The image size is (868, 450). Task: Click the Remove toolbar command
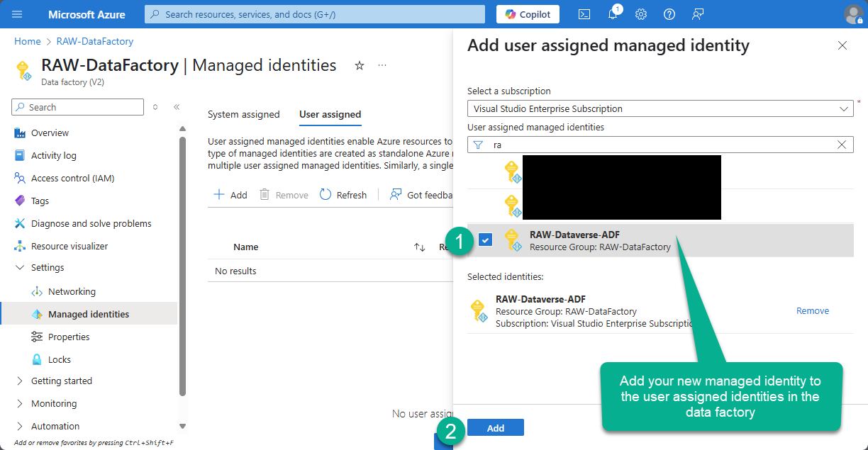pyautogui.click(x=284, y=195)
